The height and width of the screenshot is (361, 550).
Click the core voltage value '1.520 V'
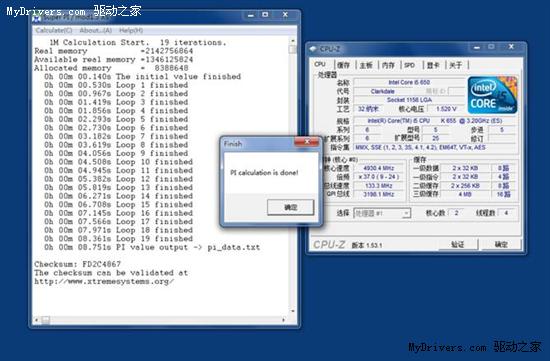click(446, 109)
